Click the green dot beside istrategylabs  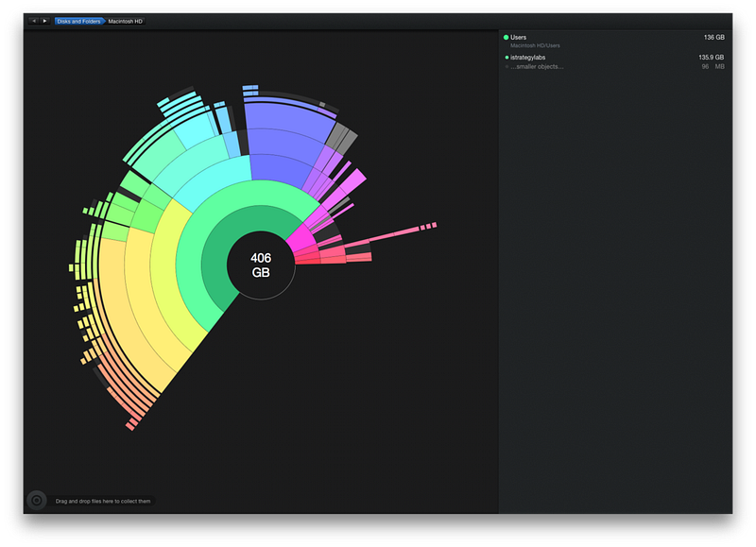coord(507,58)
